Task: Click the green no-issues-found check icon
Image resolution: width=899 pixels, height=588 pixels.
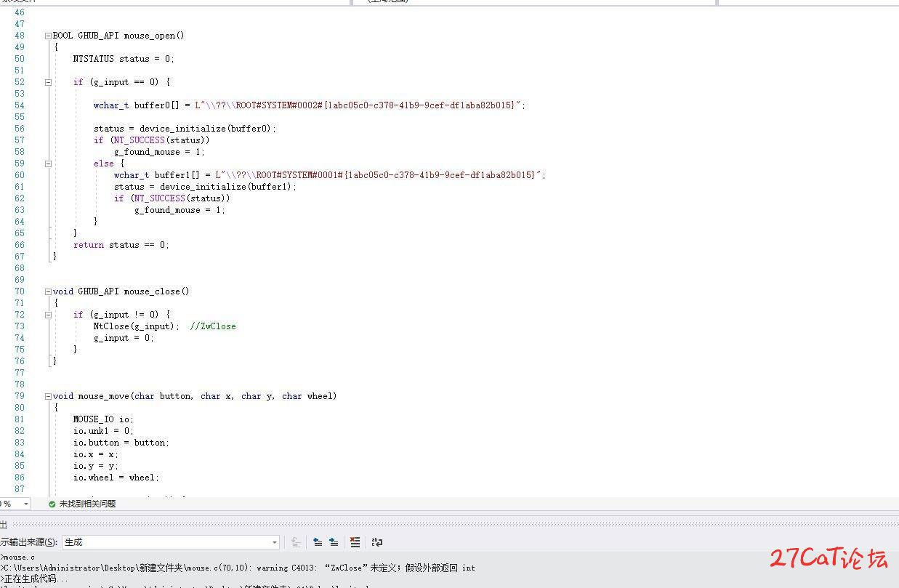Action: tap(52, 504)
